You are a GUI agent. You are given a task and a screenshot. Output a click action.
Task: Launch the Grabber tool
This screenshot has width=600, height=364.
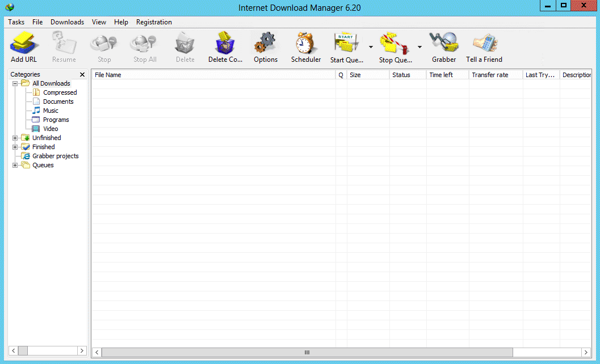(x=443, y=44)
